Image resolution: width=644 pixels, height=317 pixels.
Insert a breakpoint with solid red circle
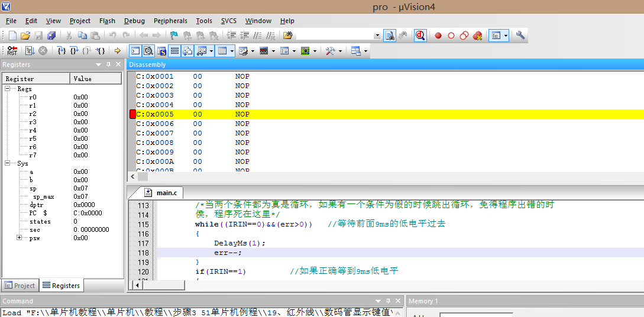tap(438, 35)
